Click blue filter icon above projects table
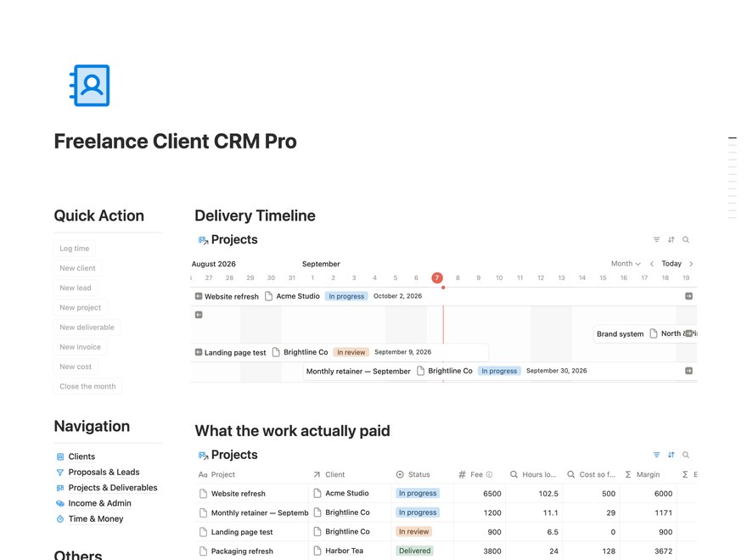Viewport: 747px width, 560px height. click(x=656, y=455)
